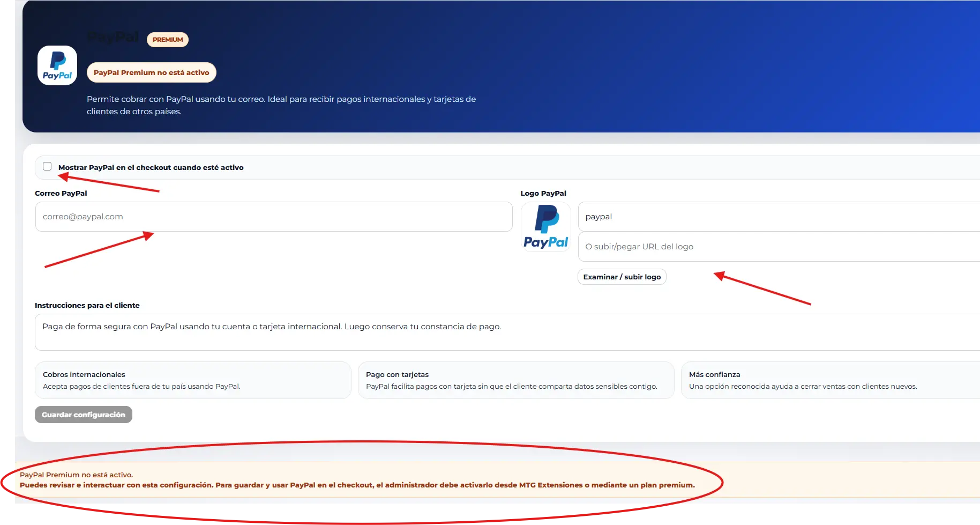Click 'Guardar configuración' button
Screen dimensions: 980x525
point(84,415)
